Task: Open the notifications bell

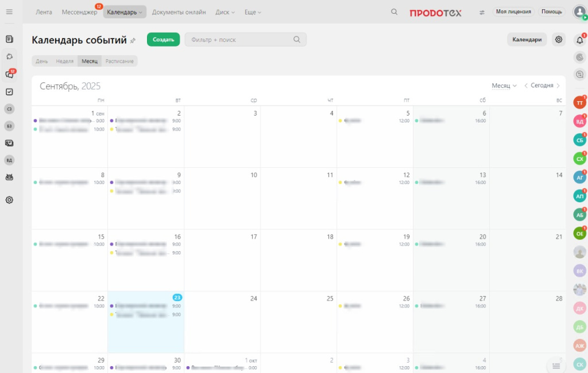Action: click(x=580, y=40)
